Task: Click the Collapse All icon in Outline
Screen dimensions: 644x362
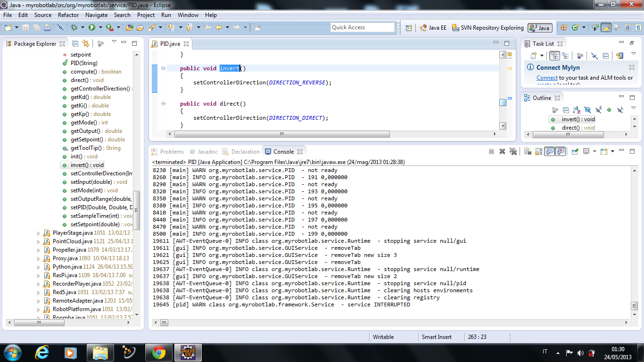Action: pos(566,110)
